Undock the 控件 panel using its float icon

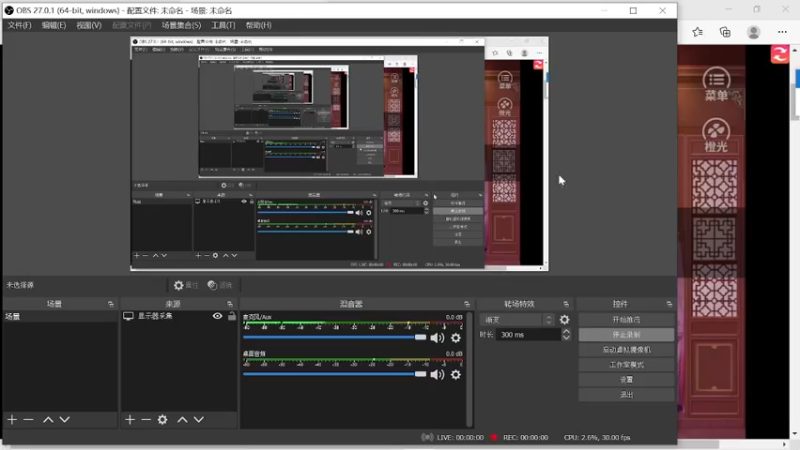coord(669,304)
